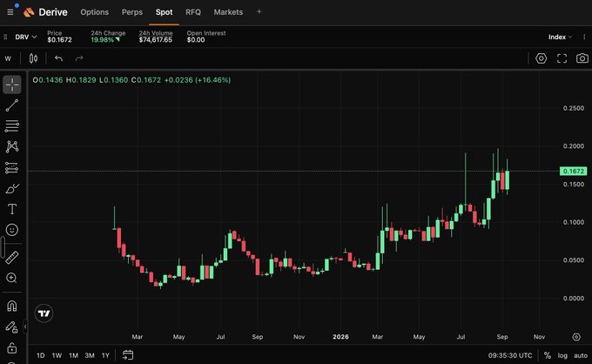The image size is (592, 364).
Task: Open the Options tab
Action: pyautogui.click(x=94, y=12)
